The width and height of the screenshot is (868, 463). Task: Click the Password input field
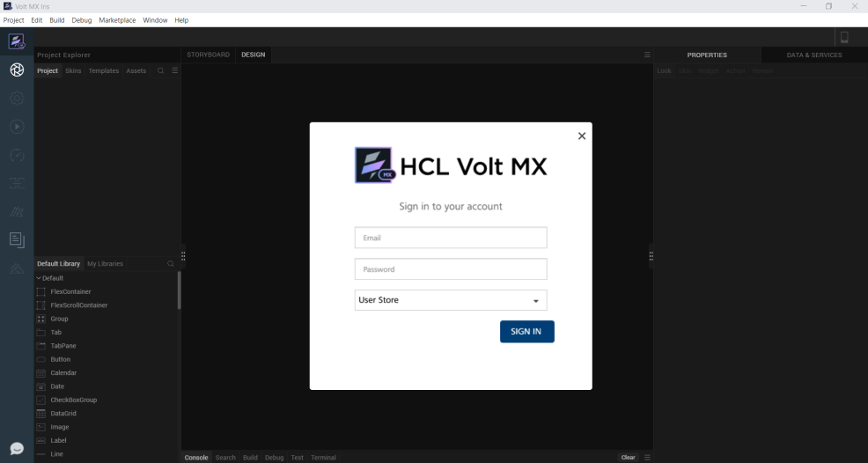pyautogui.click(x=451, y=269)
